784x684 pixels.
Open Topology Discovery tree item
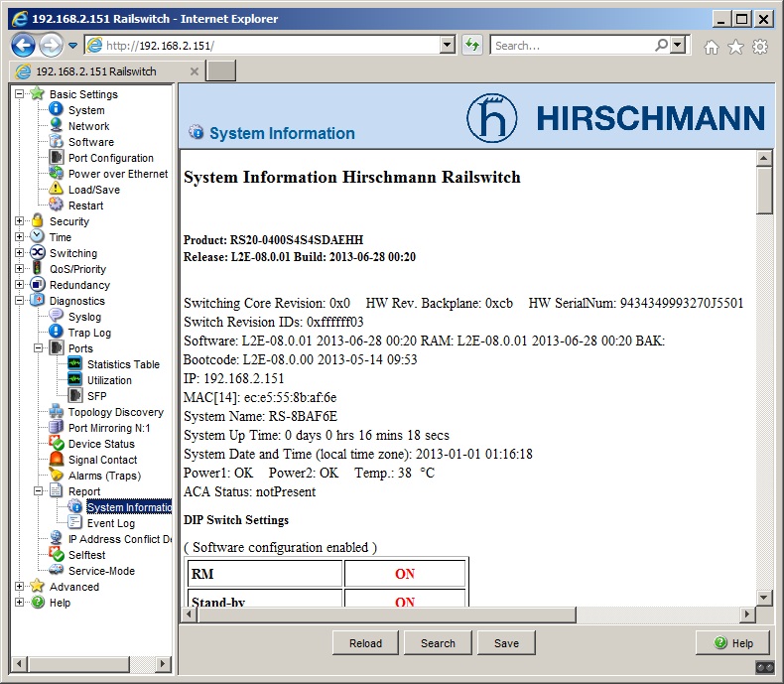[x=115, y=412]
